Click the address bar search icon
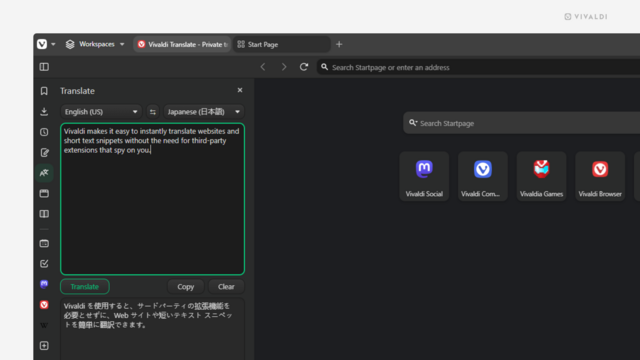This screenshot has width=640, height=360. point(324,67)
